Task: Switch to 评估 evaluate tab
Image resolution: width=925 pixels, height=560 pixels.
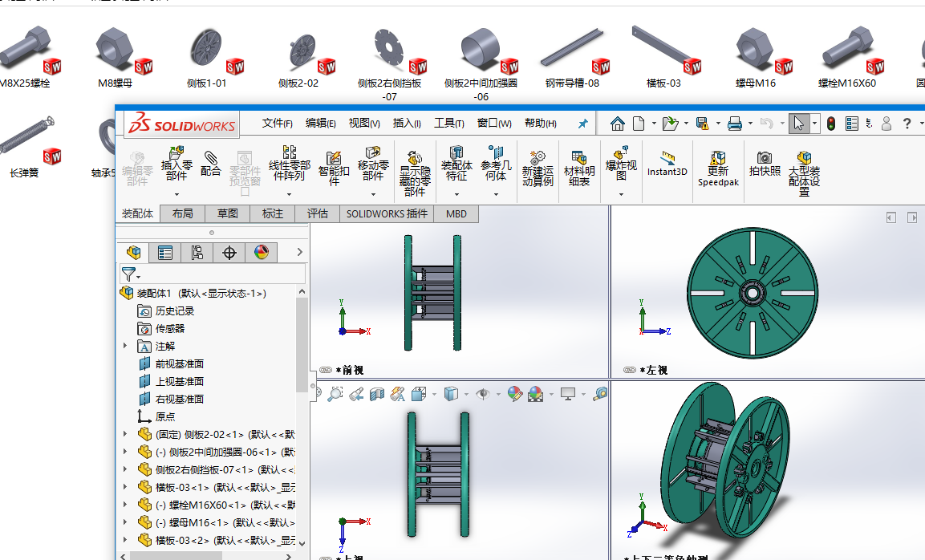Action: tap(318, 213)
